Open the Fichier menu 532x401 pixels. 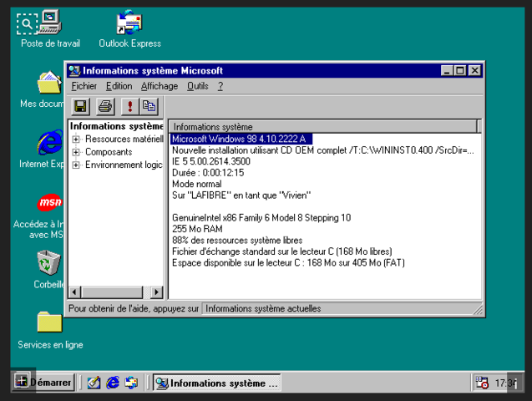coord(84,86)
